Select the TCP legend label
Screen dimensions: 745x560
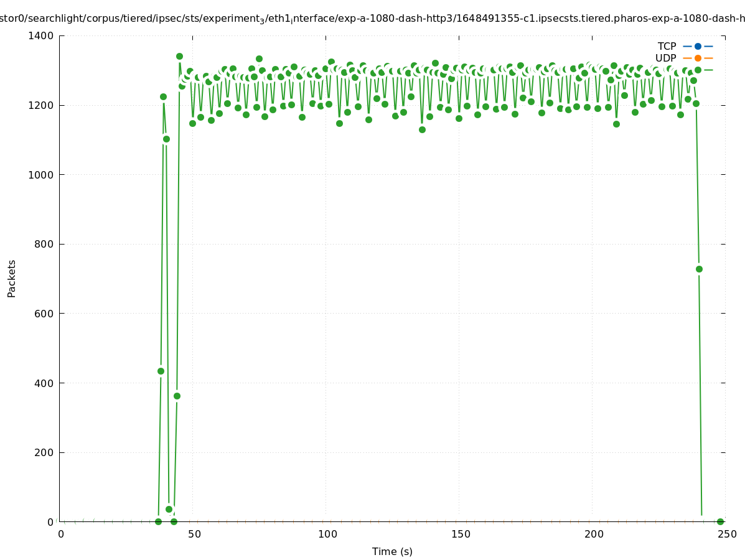pyautogui.click(x=667, y=46)
